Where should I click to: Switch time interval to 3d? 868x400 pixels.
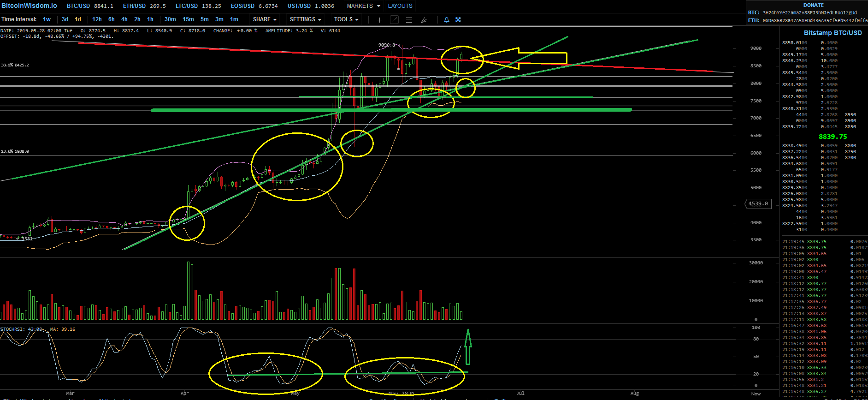(x=65, y=19)
